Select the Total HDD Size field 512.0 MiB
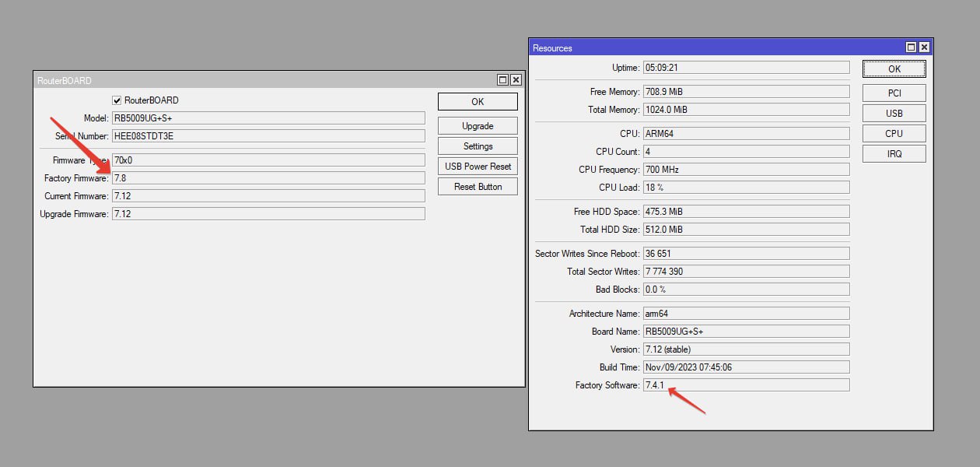Viewport: 980px width, 467px height. point(746,230)
